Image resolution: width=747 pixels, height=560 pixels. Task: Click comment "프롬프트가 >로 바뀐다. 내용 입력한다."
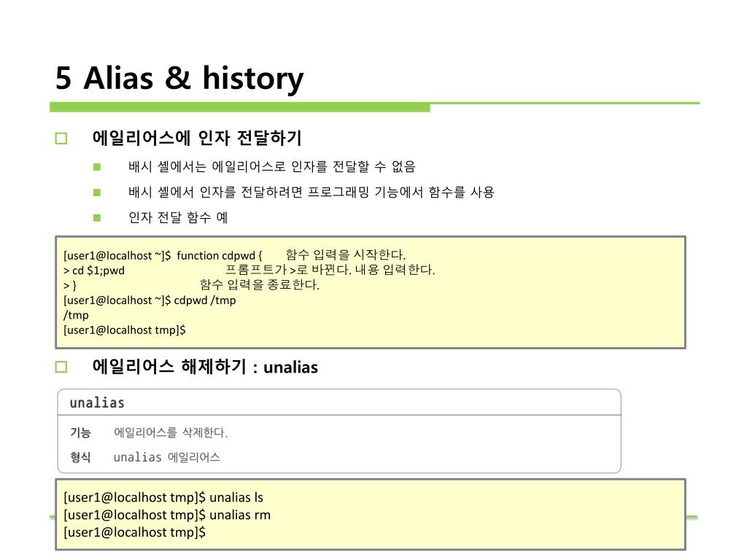[330, 270]
